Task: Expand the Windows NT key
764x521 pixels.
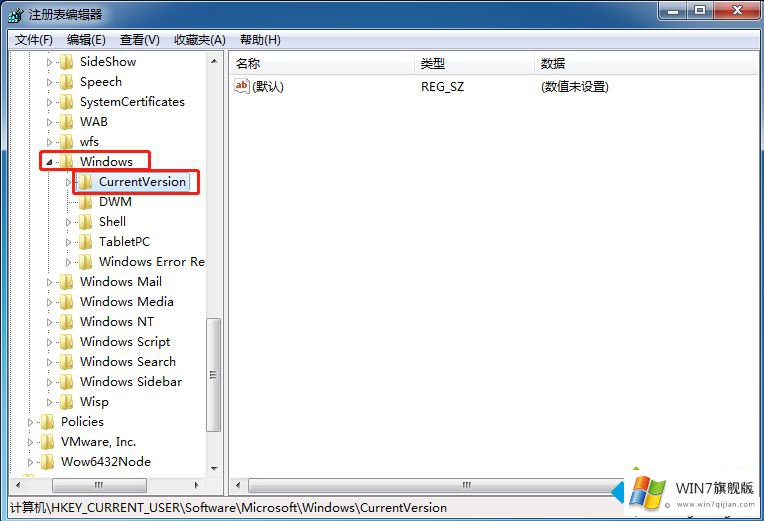Action: [49, 322]
